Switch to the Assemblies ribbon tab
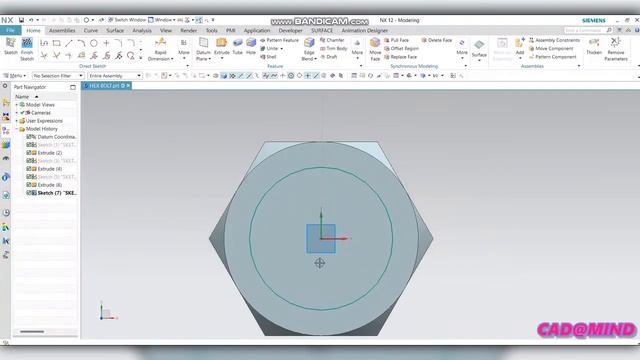This screenshot has height=360, width=640. 62,31
